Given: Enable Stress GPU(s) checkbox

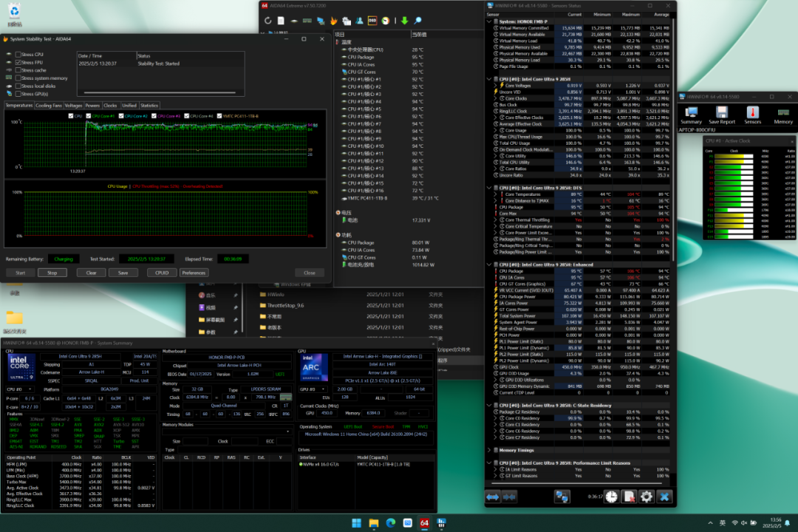Looking at the screenshot, I should pyautogui.click(x=18, y=94).
